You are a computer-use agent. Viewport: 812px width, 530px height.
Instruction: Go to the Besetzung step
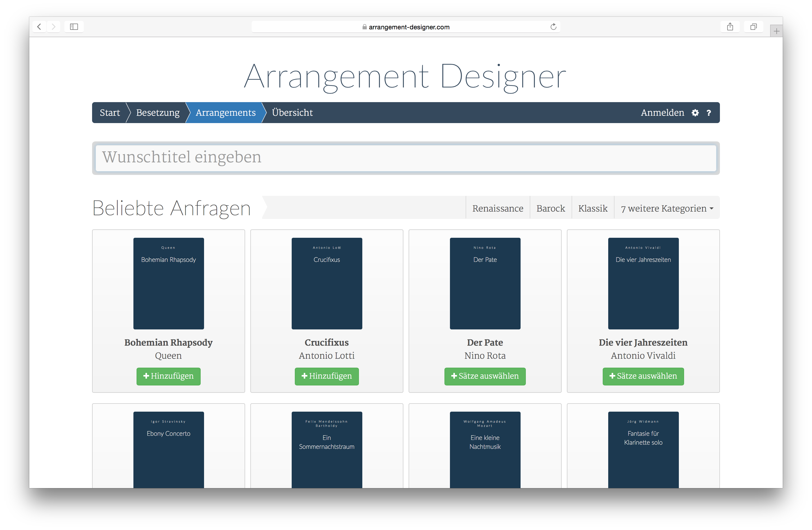tap(158, 113)
